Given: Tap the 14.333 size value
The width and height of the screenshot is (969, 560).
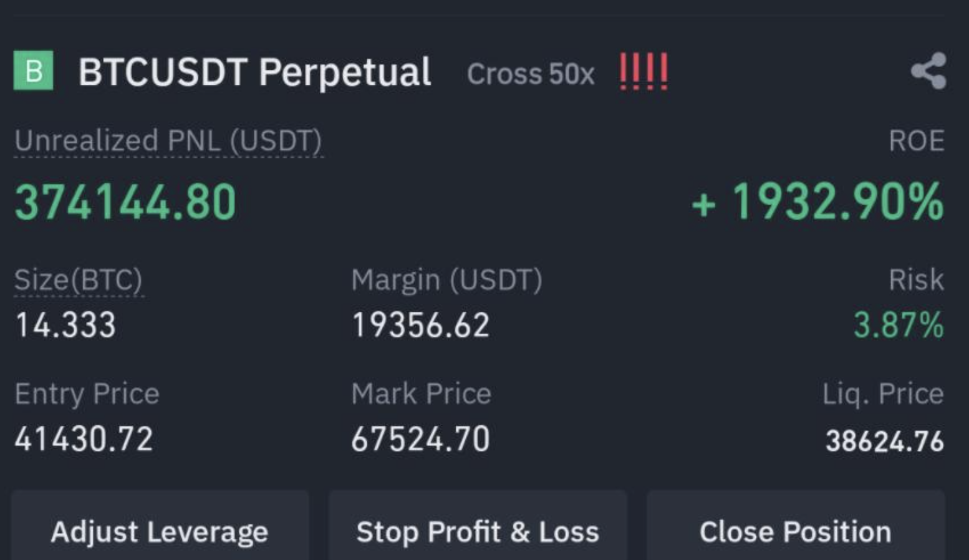Looking at the screenshot, I should coord(65,325).
